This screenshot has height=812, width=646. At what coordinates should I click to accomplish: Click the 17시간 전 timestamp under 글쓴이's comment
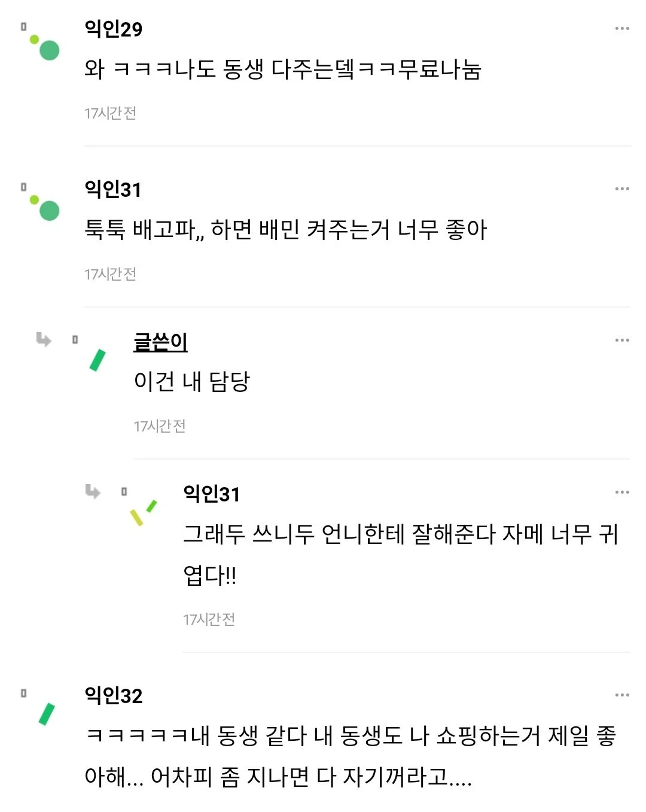(x=159, y=426)
